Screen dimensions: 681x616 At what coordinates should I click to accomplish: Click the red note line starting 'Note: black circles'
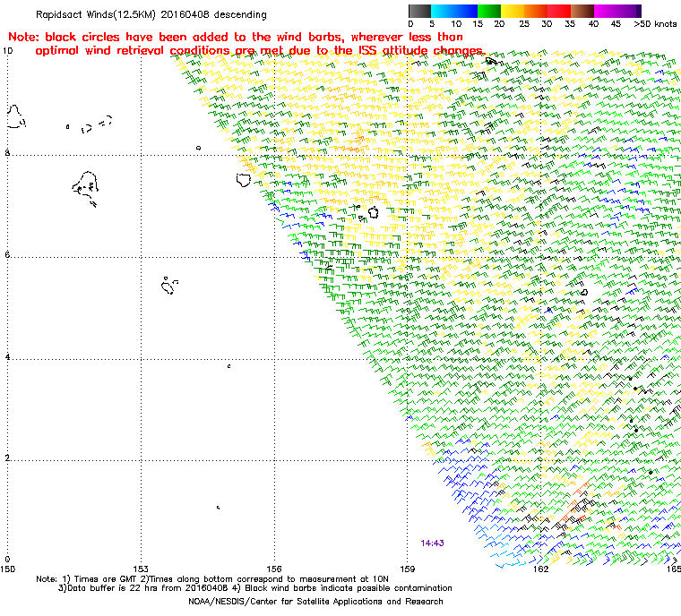coord(236,37)
